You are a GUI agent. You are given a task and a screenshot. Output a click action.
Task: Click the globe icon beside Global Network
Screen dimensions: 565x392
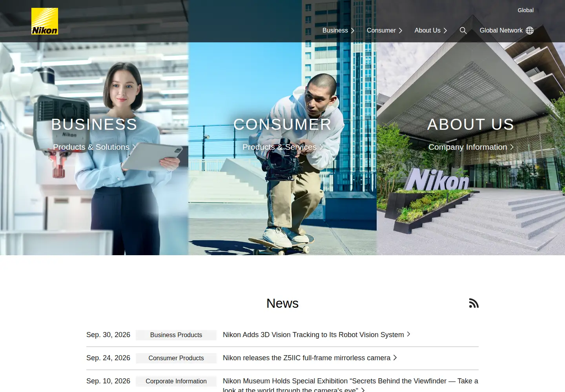click(530, 31)
